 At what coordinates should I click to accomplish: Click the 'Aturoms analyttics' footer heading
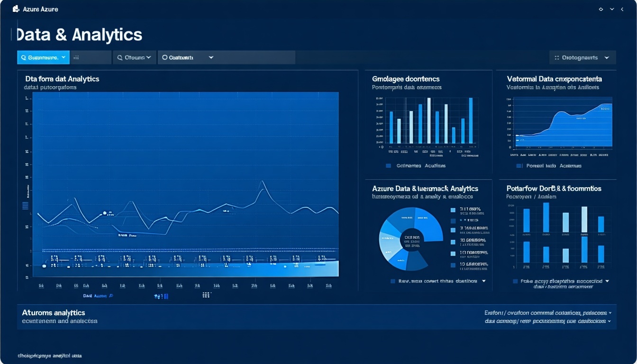54,313
